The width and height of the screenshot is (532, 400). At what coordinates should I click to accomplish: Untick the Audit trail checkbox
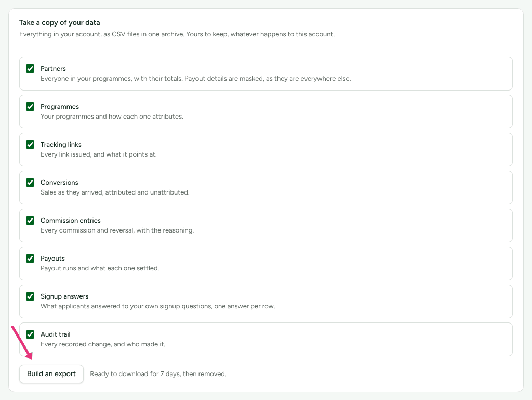[30, 334]
